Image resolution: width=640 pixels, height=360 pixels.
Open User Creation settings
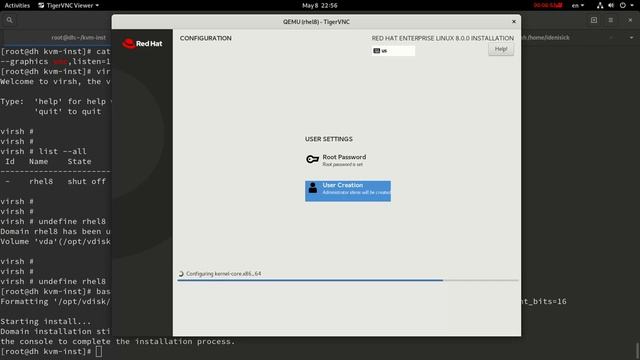point(348,191)
